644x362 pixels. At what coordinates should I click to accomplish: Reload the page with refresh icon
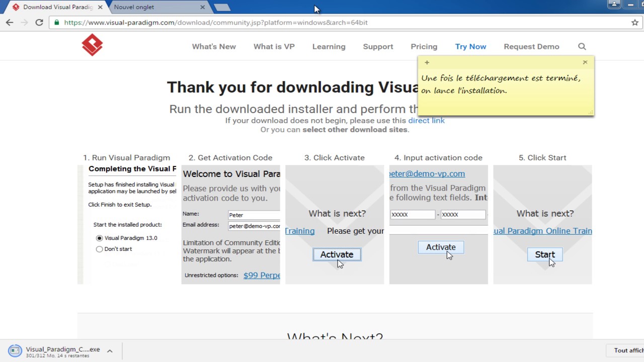click(x=39, y=22)
